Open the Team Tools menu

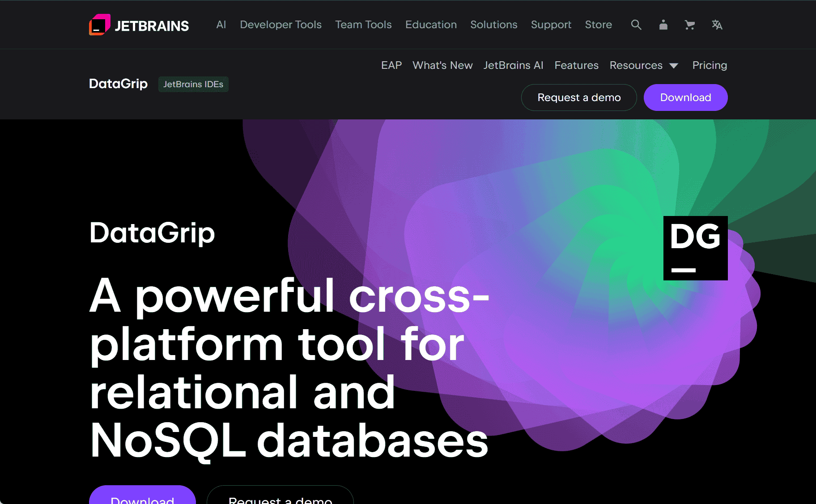click(363, 25)
